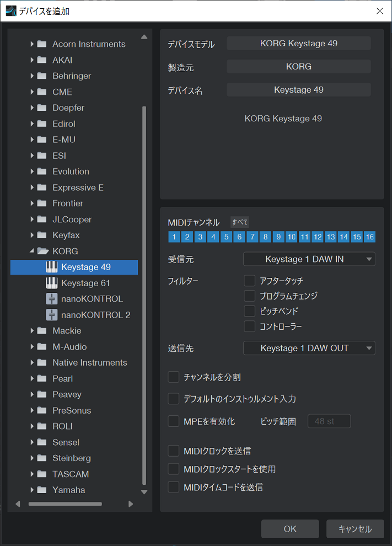Screen dimensions: 392x546
Task: Click the すべて all-channels button
Action: pyautogui.click(x=240, y=222)
